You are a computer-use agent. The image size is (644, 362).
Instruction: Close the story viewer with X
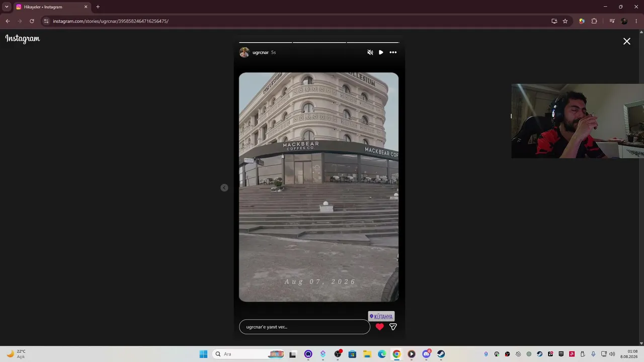click(x=627, y=41)
